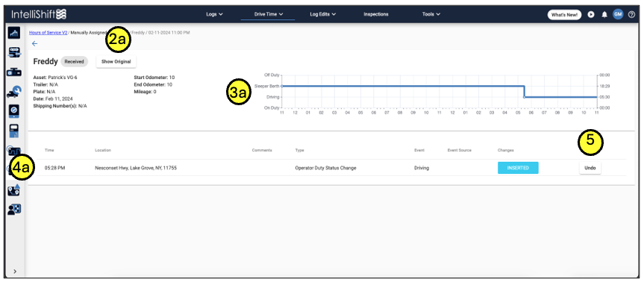Open the vehicle maintenance wrench icon

14,92
